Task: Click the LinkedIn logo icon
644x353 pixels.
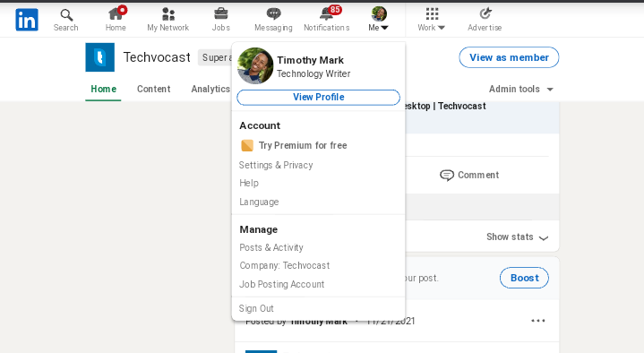Action: point(27,20)
